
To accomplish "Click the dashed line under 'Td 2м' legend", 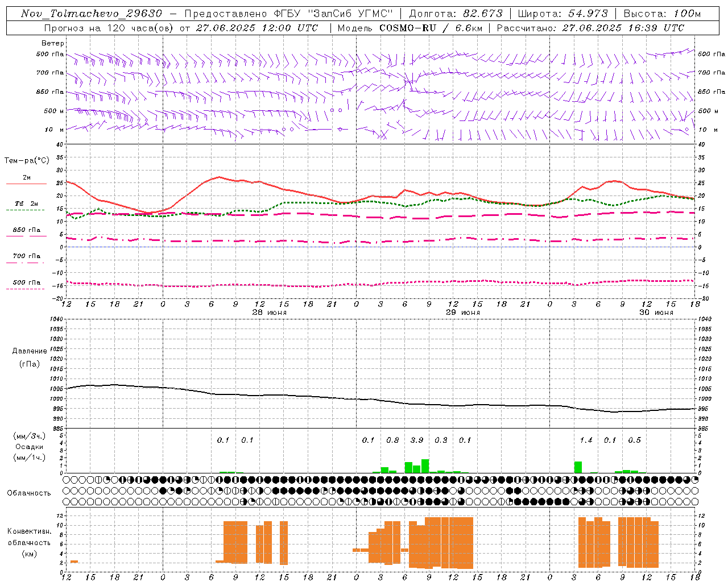I will coord(26,210).
